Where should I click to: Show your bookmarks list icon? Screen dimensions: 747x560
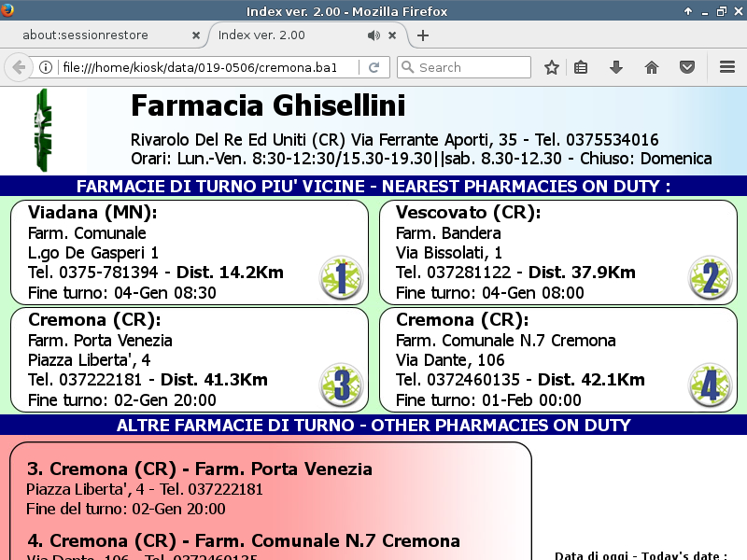[581, 67]
